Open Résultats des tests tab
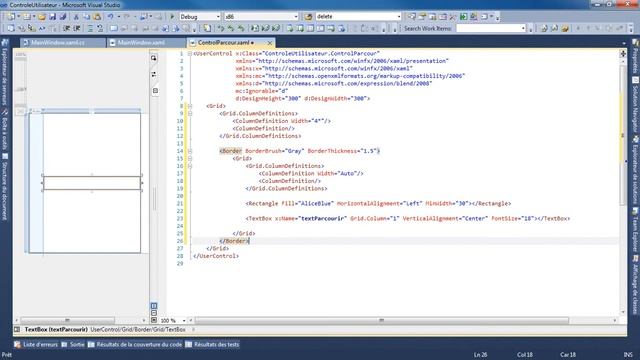 212,344
